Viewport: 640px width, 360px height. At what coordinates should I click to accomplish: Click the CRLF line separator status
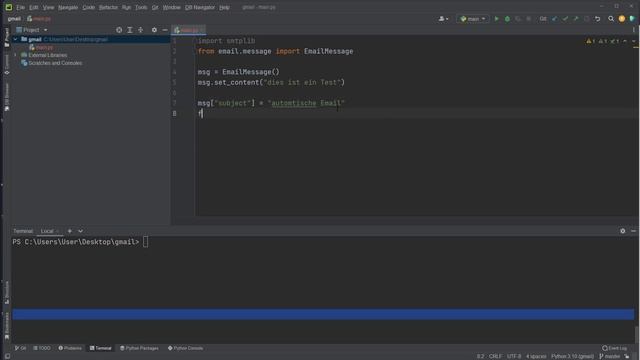(x=495, y=356)
